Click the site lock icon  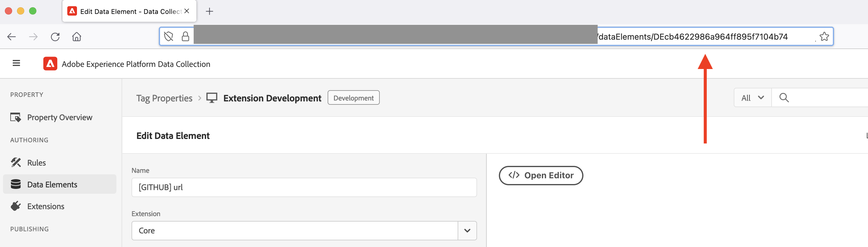point(185,36)
